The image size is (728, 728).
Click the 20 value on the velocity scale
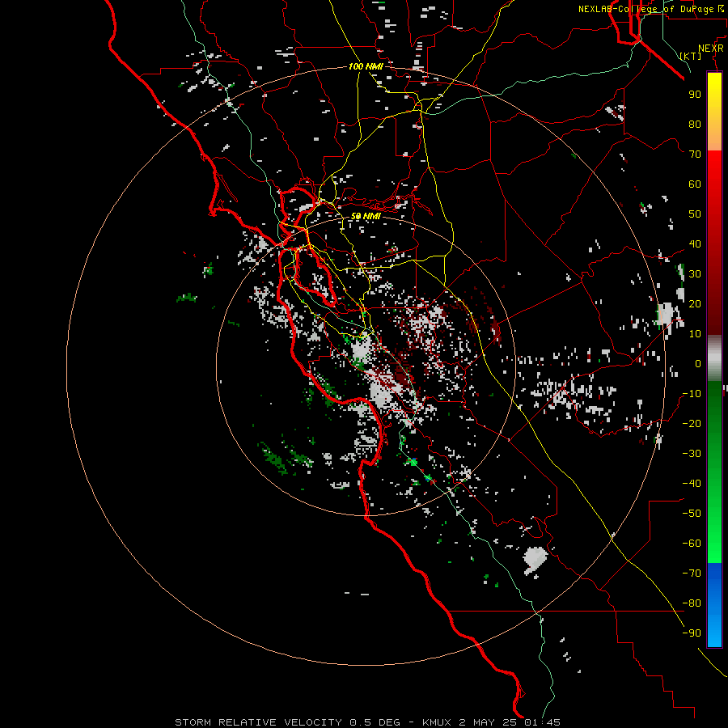(x=695, y=303)
